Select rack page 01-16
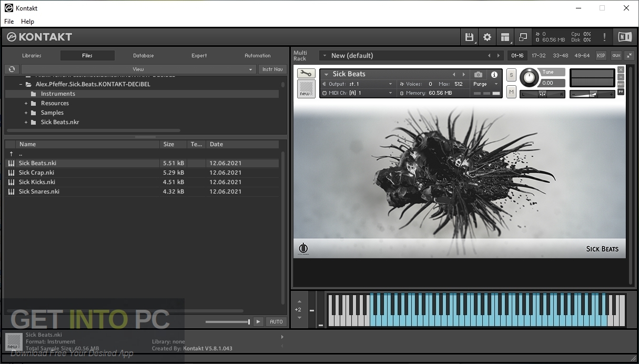Viewport: 639px width, 364px height. coord(518,55)
